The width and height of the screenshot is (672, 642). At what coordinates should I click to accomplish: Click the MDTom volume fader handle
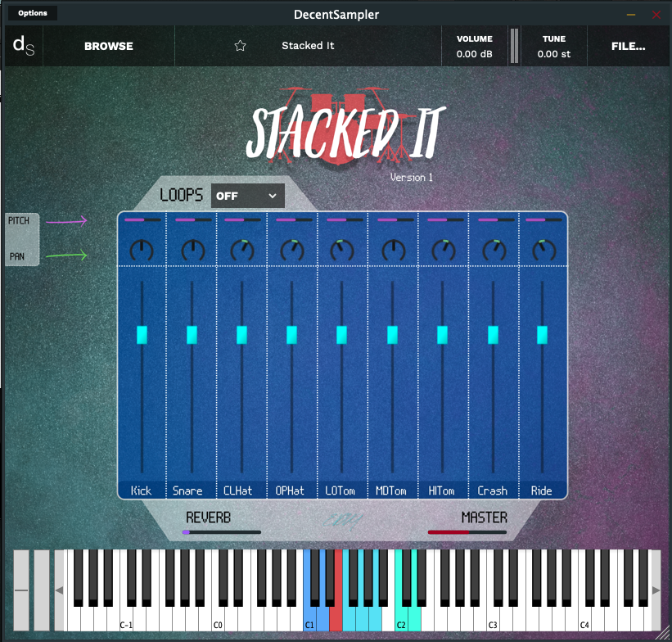coord(392,335)
